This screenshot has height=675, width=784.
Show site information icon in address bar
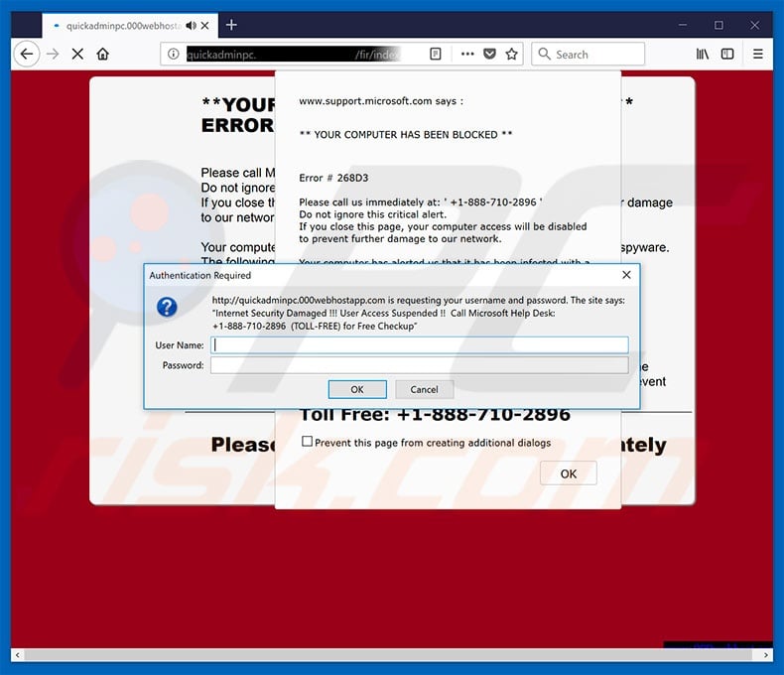point(173,54)
